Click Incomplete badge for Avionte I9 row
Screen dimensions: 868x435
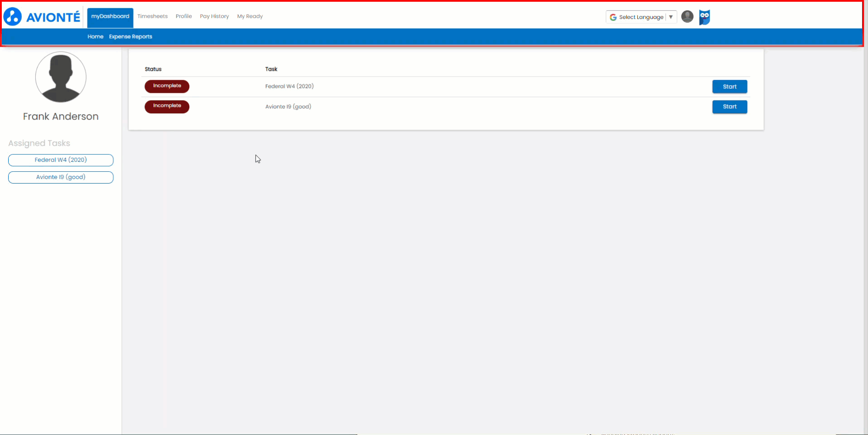click(x=167, y=106)
